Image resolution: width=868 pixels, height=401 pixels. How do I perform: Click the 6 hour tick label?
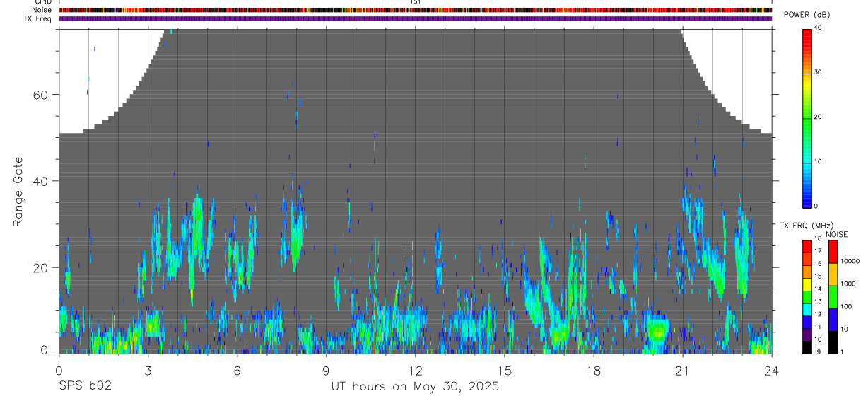click(237, 370)
